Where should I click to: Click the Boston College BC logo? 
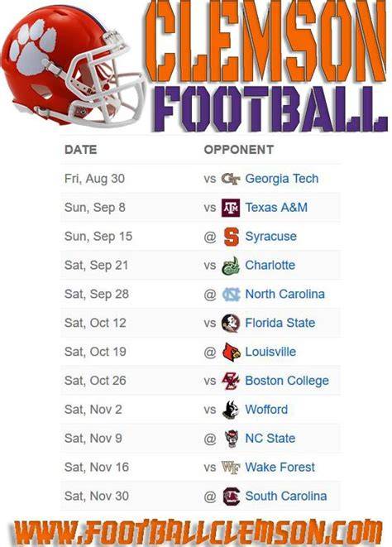tap(231, 381)
